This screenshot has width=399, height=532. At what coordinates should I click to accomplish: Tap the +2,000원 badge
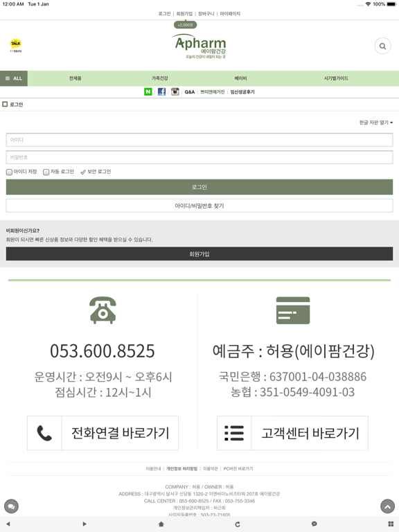(x=185, y=25)
